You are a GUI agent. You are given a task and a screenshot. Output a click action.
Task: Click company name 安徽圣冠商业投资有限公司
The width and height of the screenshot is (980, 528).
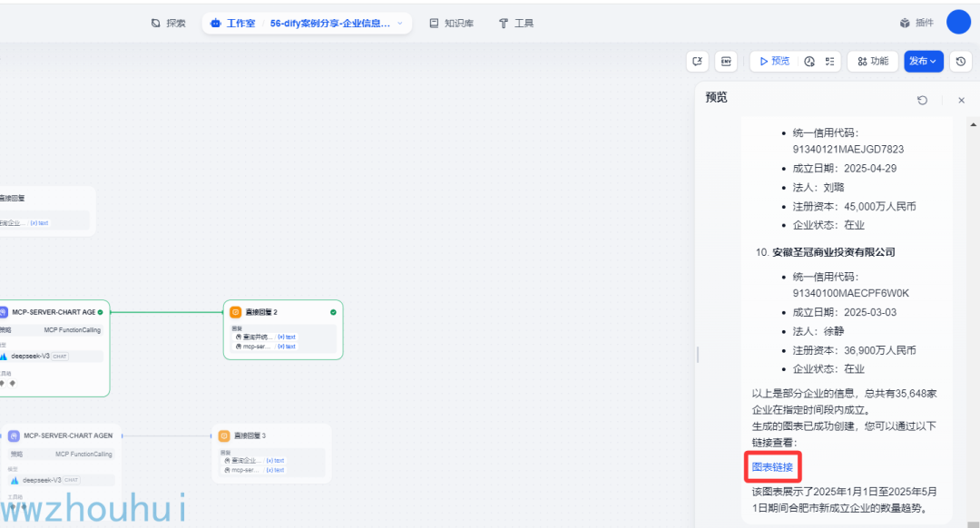click(834, 252)
